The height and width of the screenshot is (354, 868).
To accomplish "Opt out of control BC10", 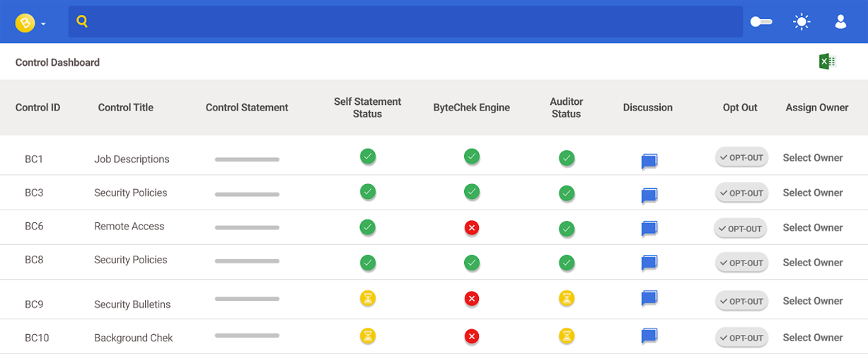I will (741, 338).
